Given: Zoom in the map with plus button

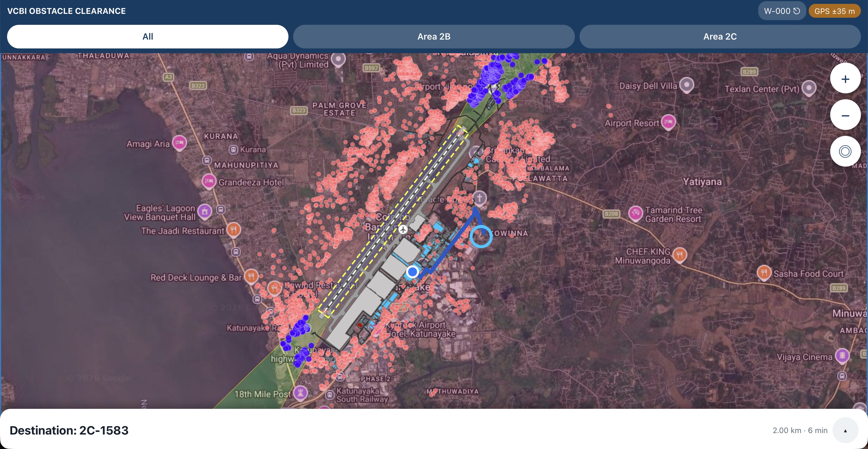Looking at the screenshot, I should tap(845, 79).
